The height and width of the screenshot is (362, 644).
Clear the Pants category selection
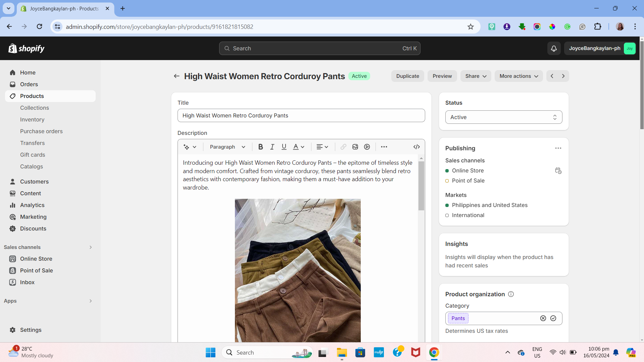543,318
